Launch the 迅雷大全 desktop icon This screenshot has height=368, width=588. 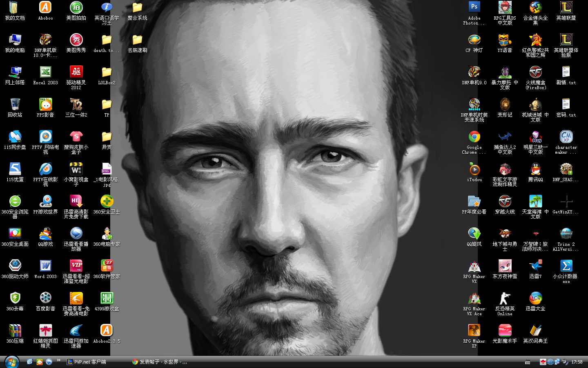pyautogui.click(x=535, y=301)
